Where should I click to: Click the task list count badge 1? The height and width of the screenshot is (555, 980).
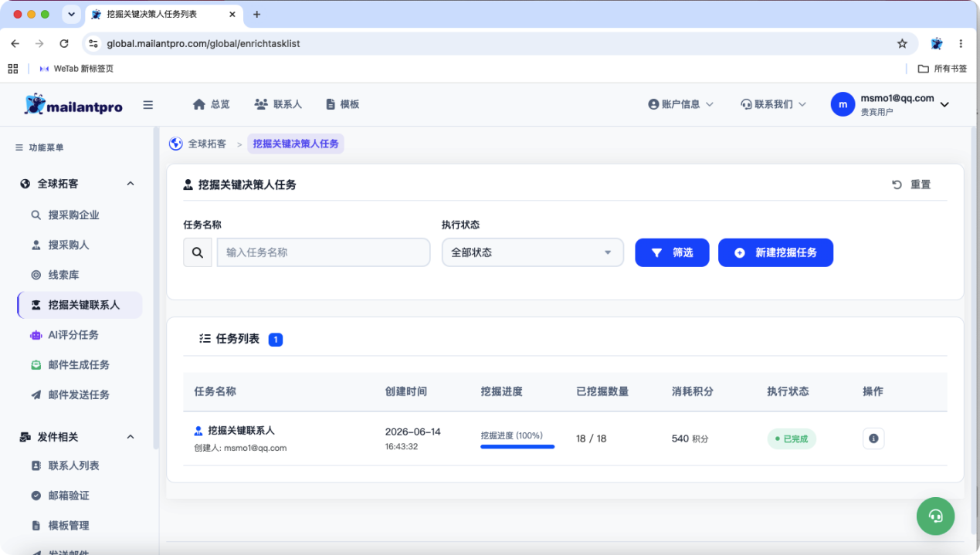click(x=276, y=340)
